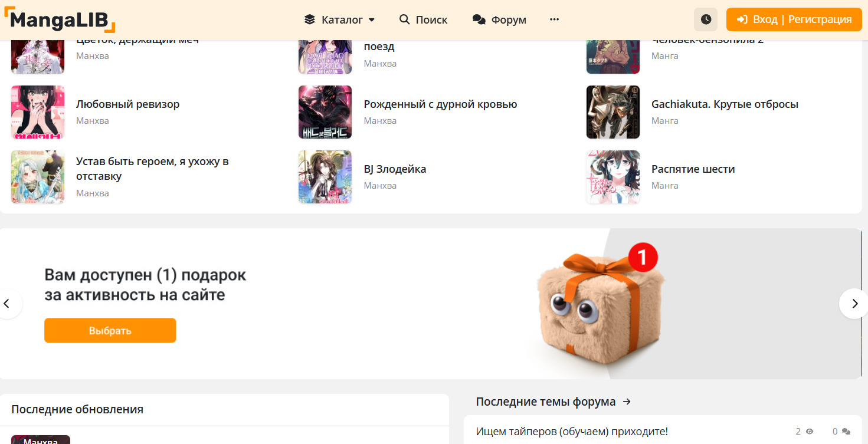
Task: Toggle the clock theme/history icon
Action: click(x=706, y=19)
